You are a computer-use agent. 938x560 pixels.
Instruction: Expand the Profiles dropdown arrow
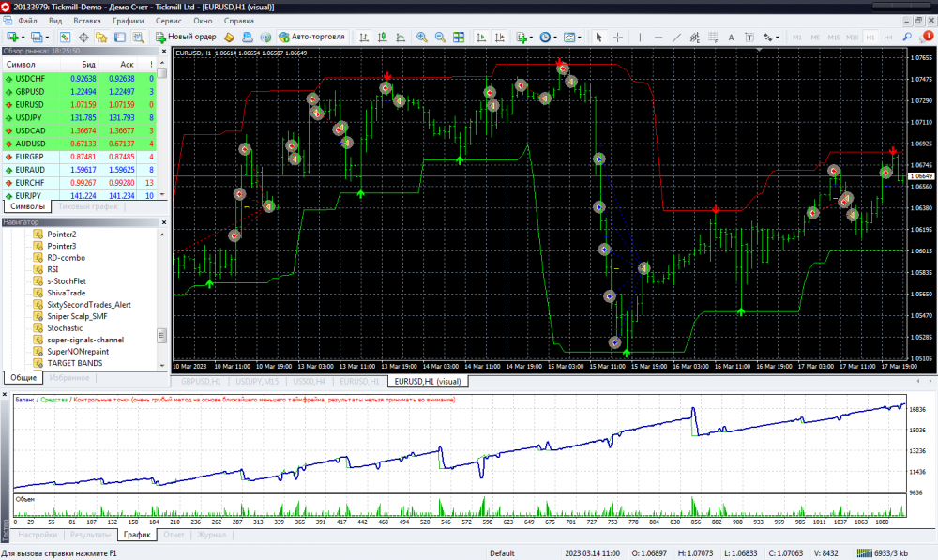coord(47,38)
